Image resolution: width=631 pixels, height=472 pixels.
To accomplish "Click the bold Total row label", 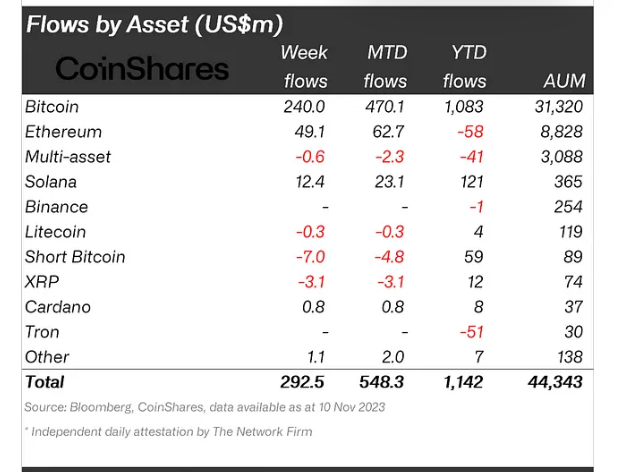I will point(45,381).
